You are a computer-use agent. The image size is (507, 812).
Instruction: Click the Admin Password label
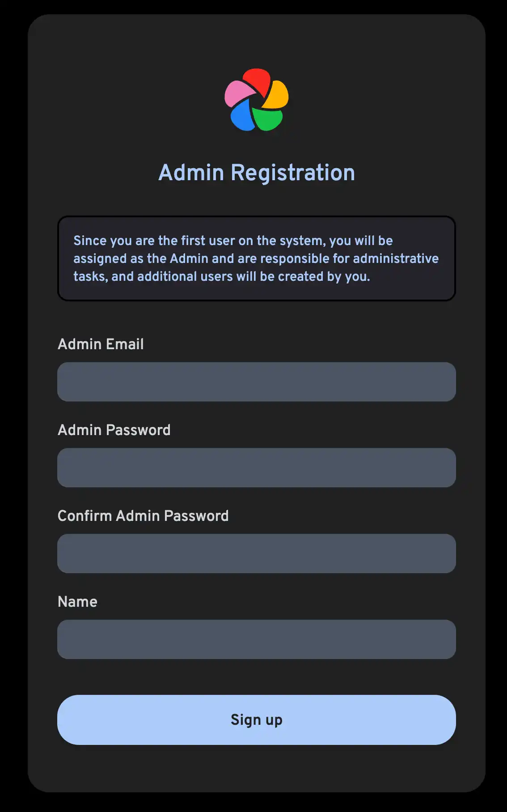[x=114, y=430]
